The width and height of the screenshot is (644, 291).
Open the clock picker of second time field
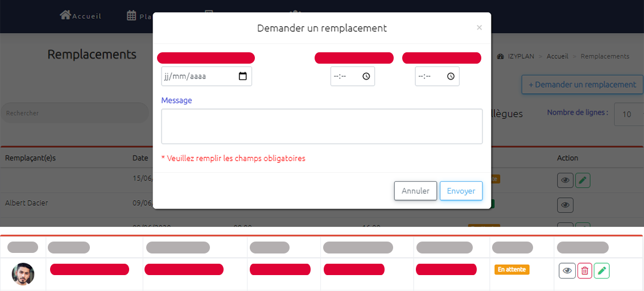tap(451, 76)
